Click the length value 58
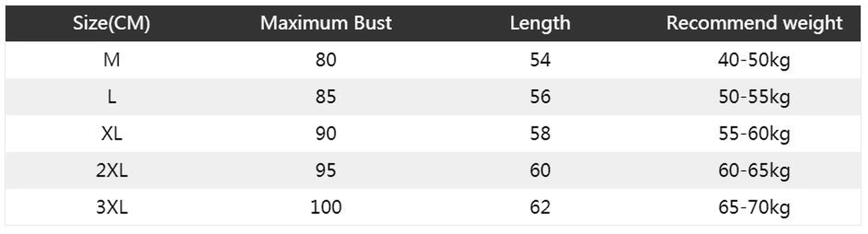868x234 pixels. click(540, 134)
